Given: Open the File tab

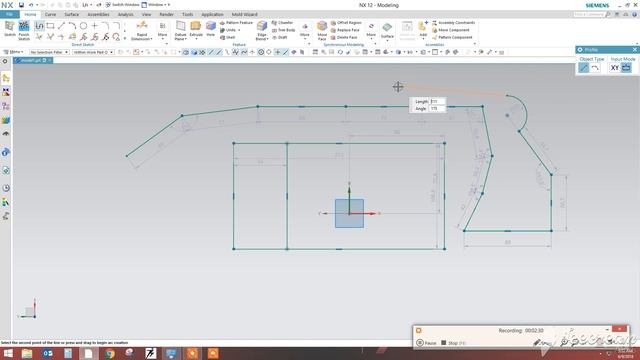Looking at the screenshot, I should tap(9, 14).
